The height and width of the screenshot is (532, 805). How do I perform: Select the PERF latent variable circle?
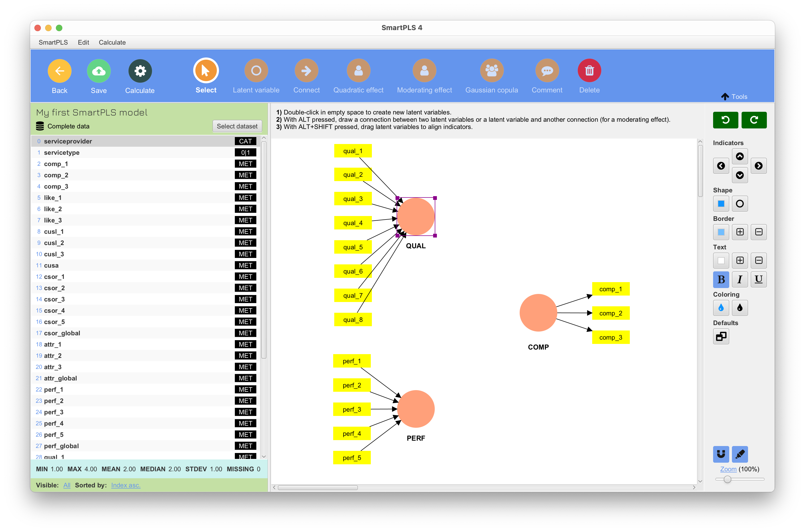(x=416, y=409)
